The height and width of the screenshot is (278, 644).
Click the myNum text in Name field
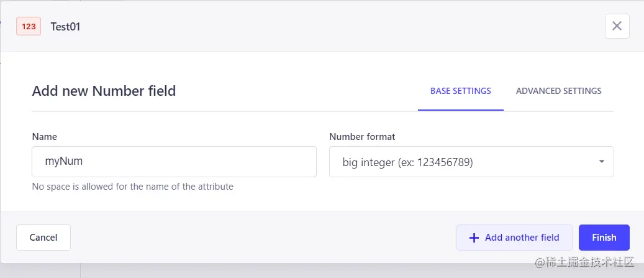pos(64,161)
